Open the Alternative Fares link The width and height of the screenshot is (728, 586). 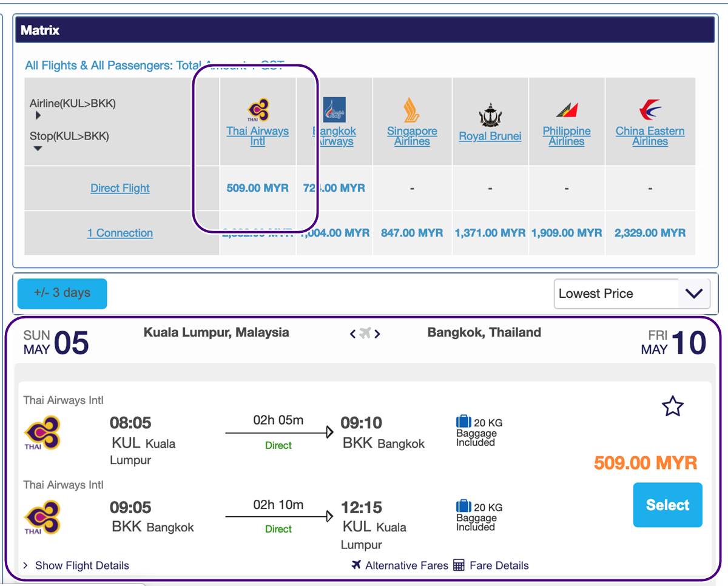406,565
